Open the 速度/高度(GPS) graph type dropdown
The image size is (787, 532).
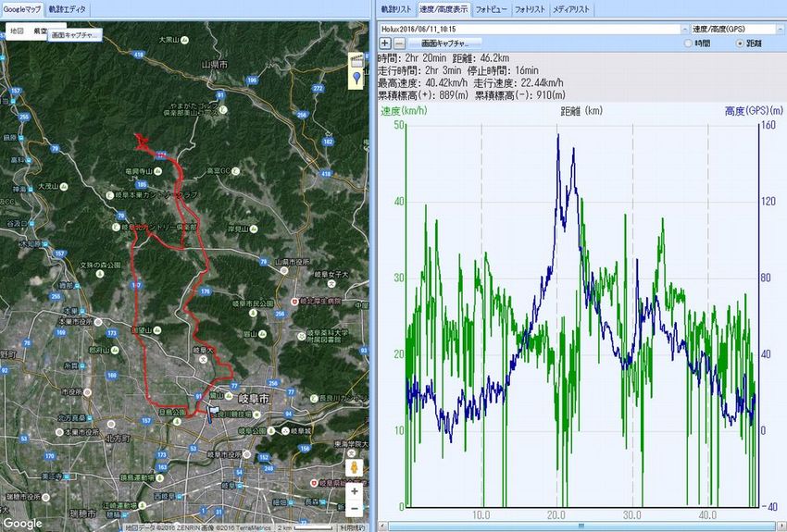click(x=737, y=29)
